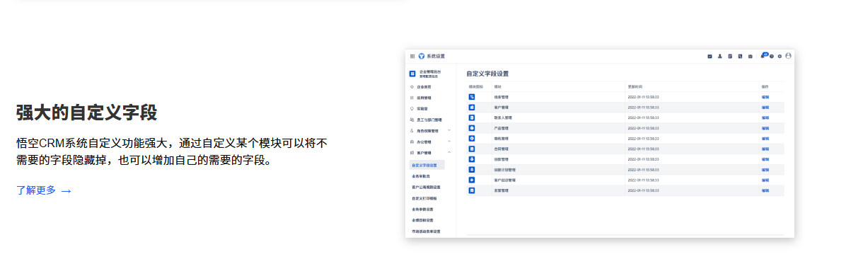Click the 合同管理 module name text

point(502,149)
